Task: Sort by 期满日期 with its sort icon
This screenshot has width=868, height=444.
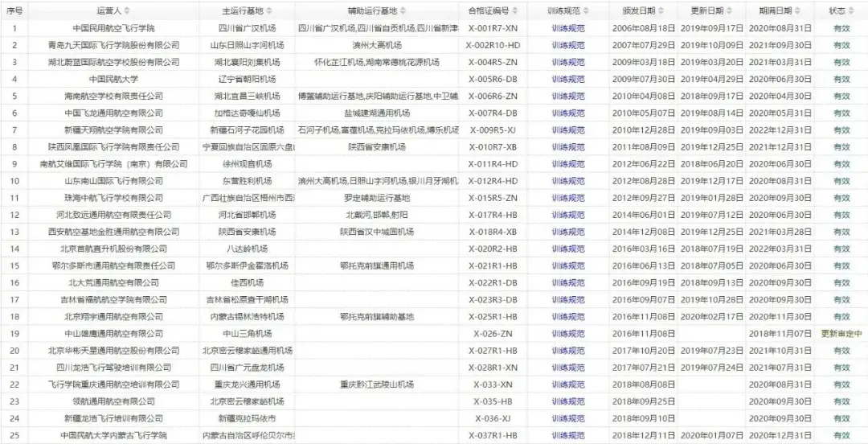Action: tap(798, 10)
